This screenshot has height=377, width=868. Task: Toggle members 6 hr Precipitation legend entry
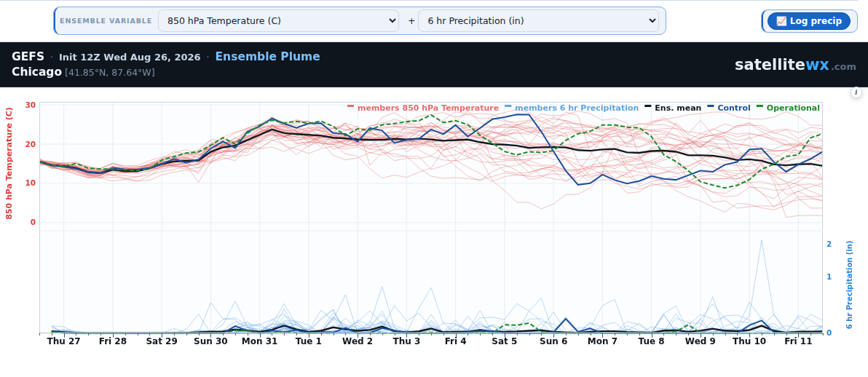click(x=572, y=108)
